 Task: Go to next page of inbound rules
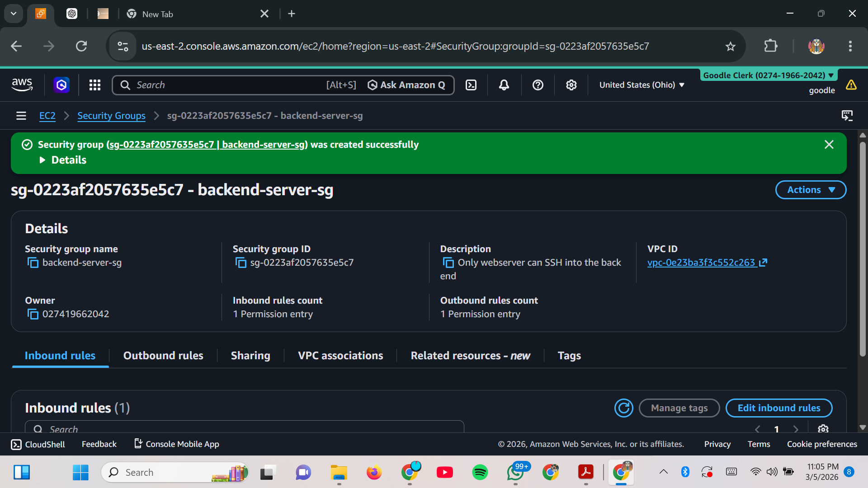click(x=796, y=429)
